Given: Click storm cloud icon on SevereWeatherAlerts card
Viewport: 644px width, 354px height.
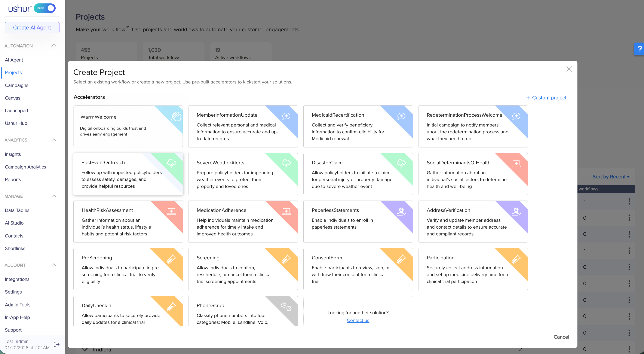Looking at the screenshot, I should point(286,164).
